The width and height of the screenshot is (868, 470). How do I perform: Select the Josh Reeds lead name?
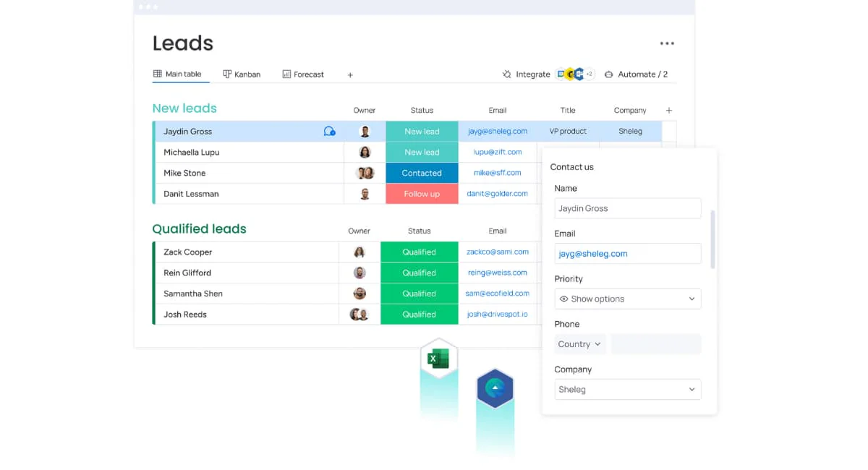185,315
